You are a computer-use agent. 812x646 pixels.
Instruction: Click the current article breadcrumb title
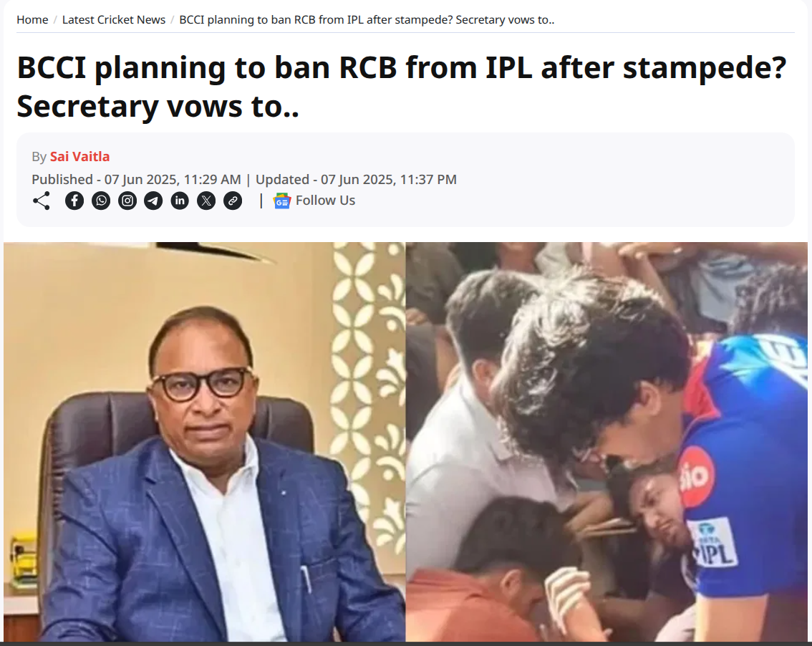pos(367,19)
